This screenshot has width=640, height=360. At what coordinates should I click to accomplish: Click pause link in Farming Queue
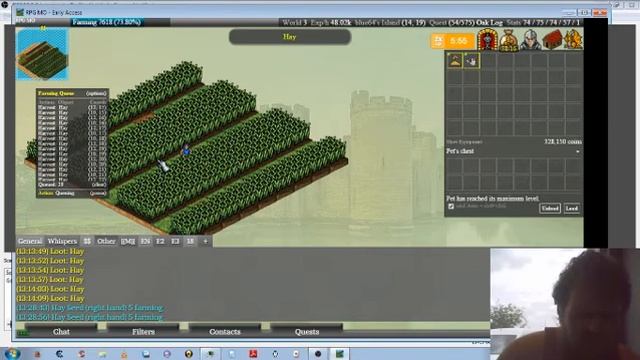click(x=98, y=193)
